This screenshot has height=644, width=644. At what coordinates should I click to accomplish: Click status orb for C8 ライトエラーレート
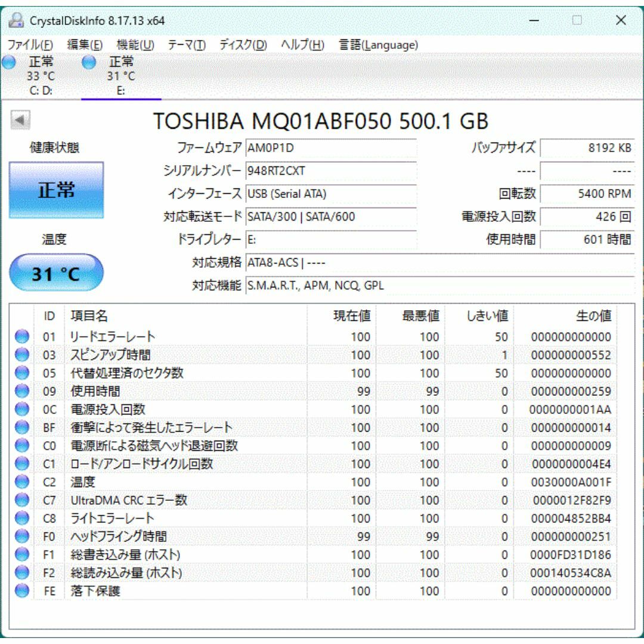[x=22, y=518]
